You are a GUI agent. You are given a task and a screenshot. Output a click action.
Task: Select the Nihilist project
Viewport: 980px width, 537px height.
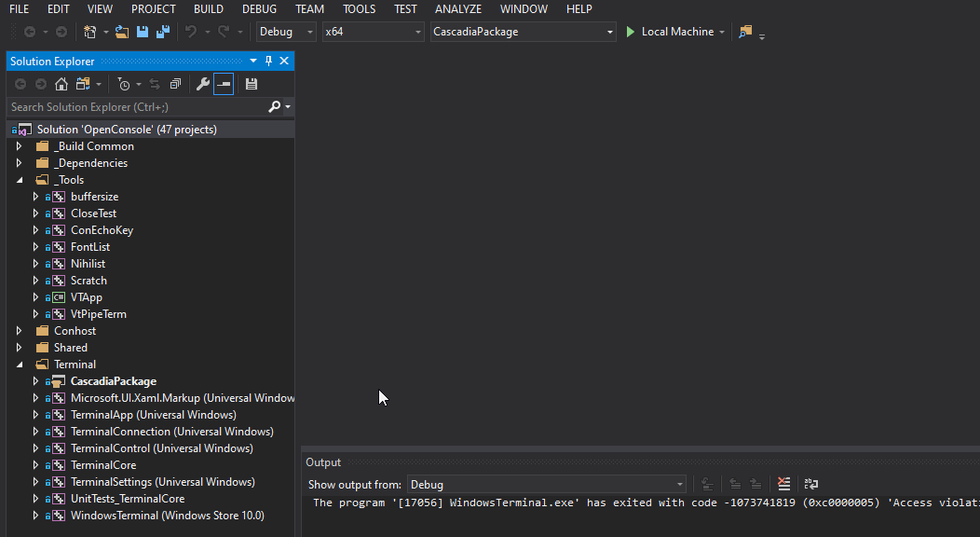(x=88, y=264)
